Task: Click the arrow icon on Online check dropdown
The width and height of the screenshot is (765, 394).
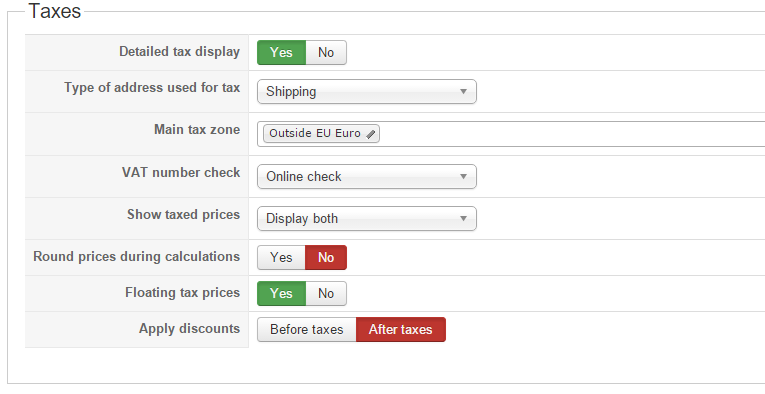Action: tap(463, 177)
